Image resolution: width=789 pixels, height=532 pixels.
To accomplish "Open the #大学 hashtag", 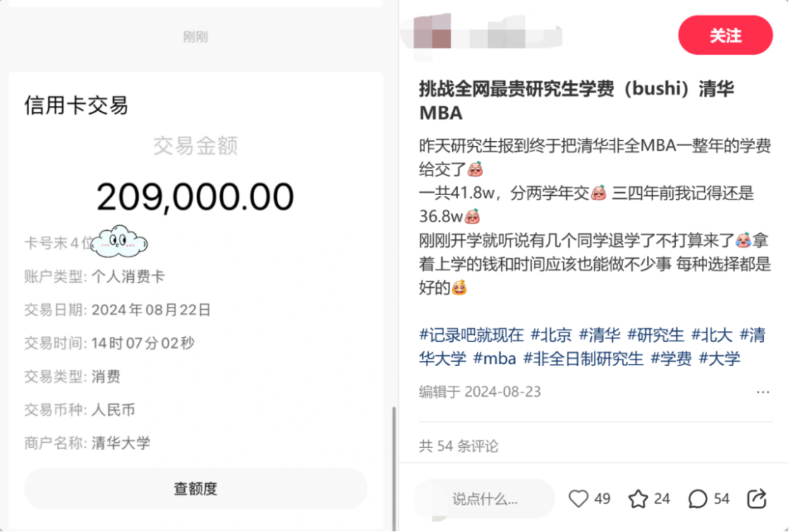I will [x=720, y=359].
